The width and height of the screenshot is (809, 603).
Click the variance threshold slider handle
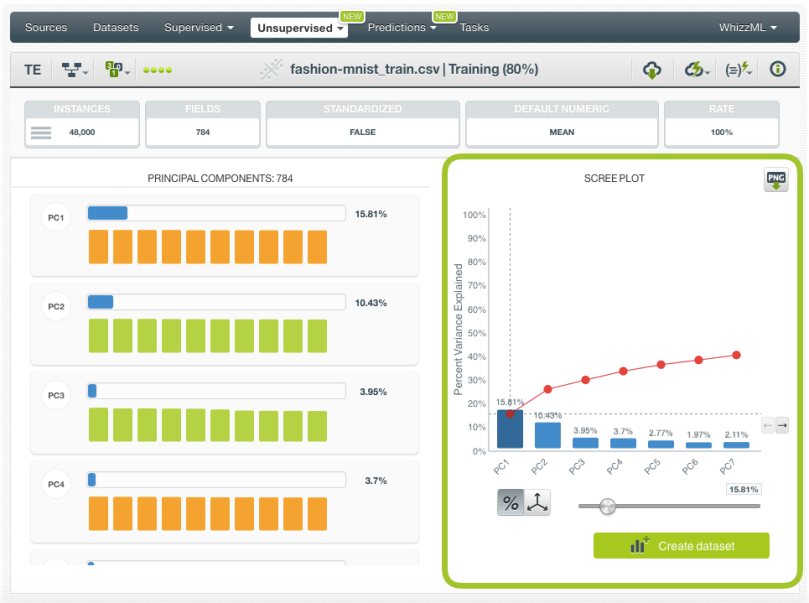click(607, 506)
